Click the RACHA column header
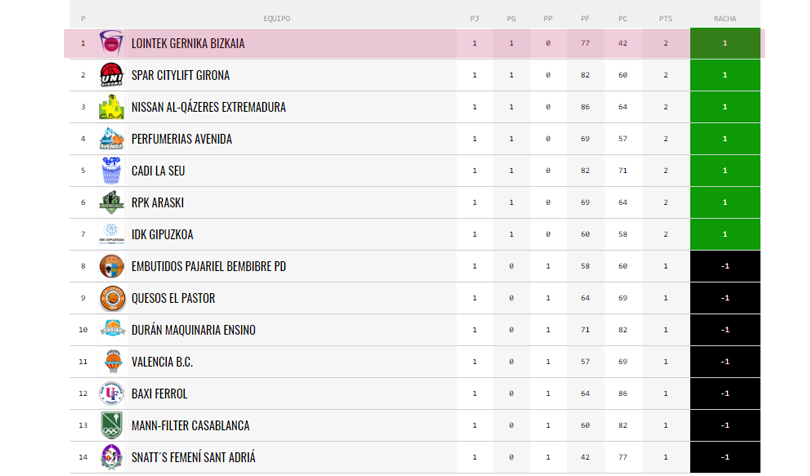This screenshot has width=810, height=476. click(725, 19)
